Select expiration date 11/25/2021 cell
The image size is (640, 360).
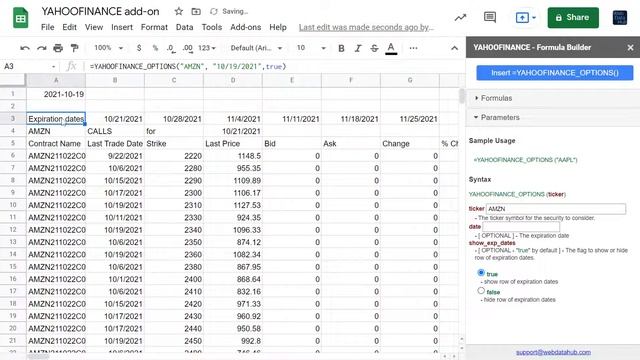(x=410, y=119)
